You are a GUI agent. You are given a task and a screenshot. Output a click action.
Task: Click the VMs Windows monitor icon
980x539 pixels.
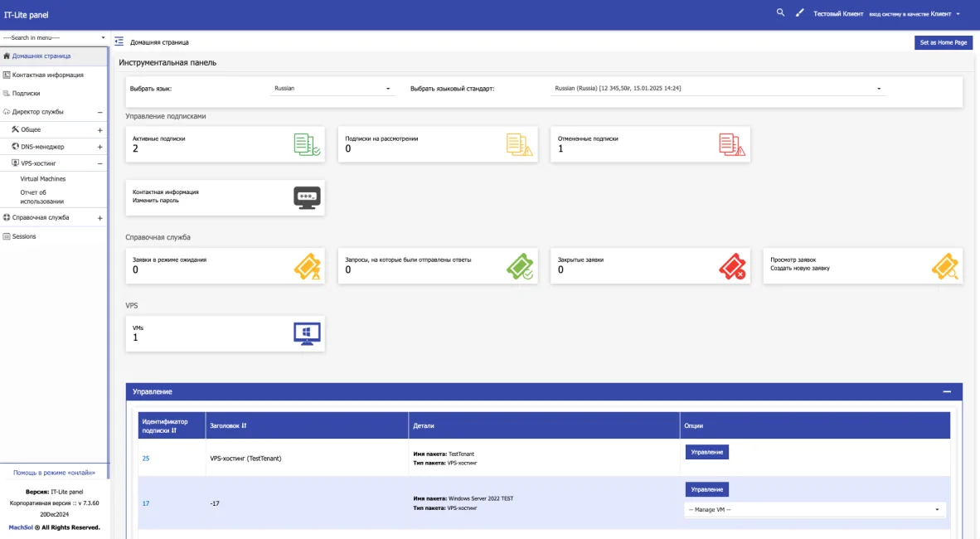pos(307,334)
